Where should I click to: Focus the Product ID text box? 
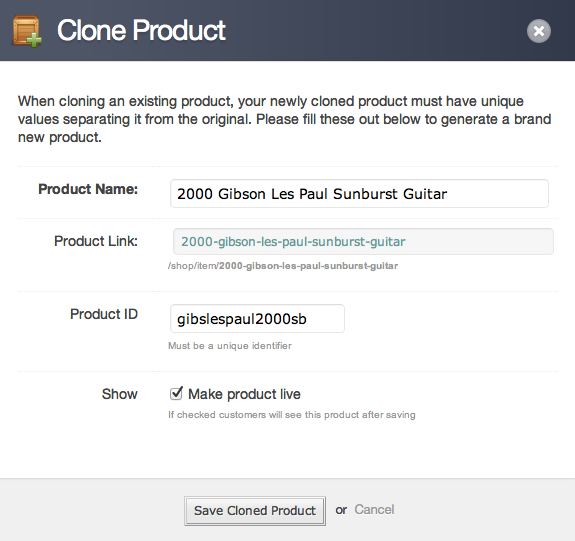tap(257, 319)
